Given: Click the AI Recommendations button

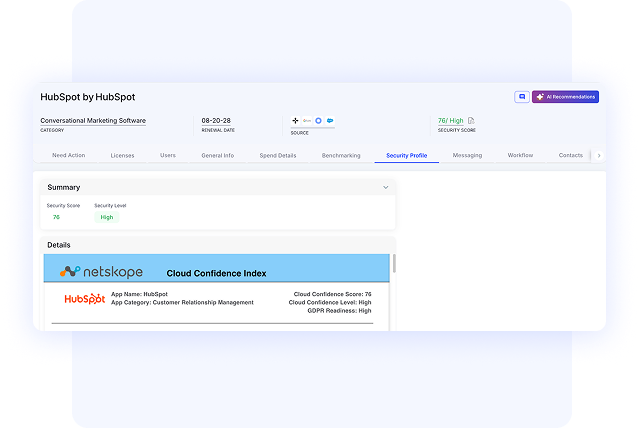Looking at the screenshot, I should pyautogui.click(x=565, y=97).
